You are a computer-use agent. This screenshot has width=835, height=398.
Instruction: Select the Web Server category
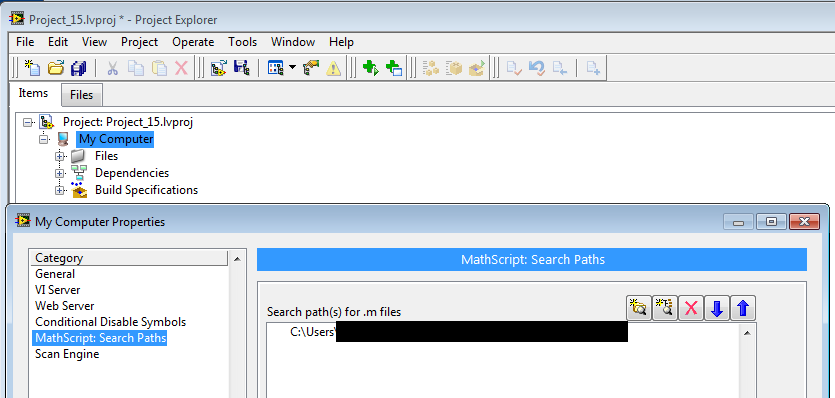point(64,306)
